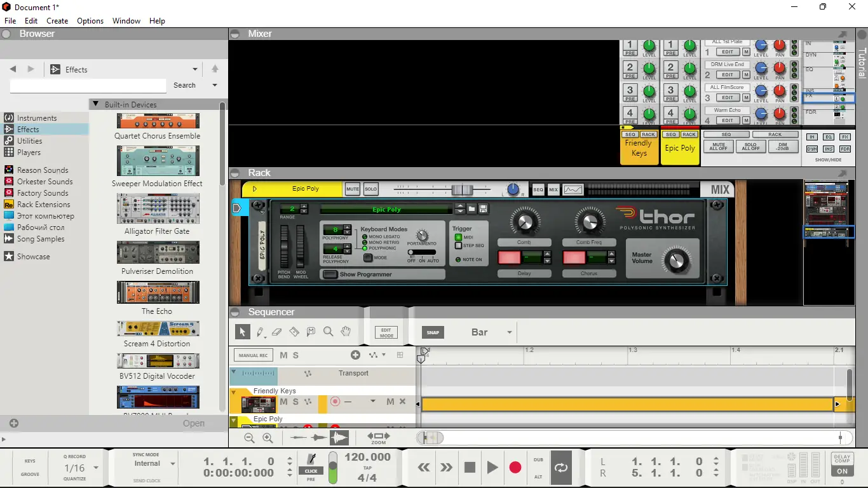Click the sequencer zoom in magnifier
This screenshot has width=868, height=488.
[268, 438]
